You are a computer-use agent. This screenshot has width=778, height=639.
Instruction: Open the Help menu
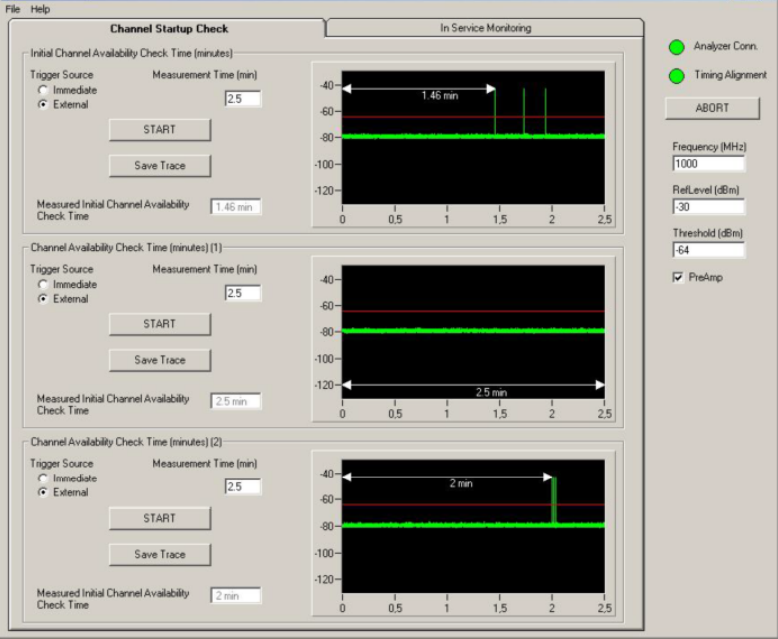click(40, 9)
